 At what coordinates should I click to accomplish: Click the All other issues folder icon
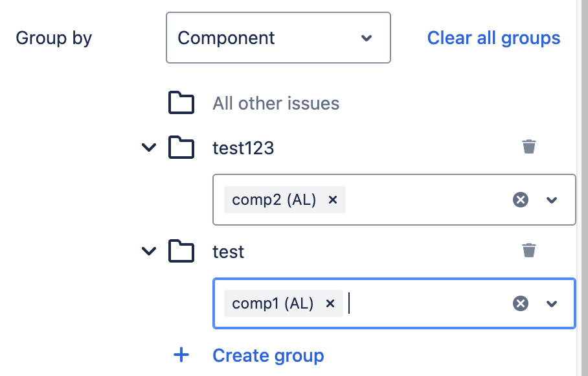(181, 103)
